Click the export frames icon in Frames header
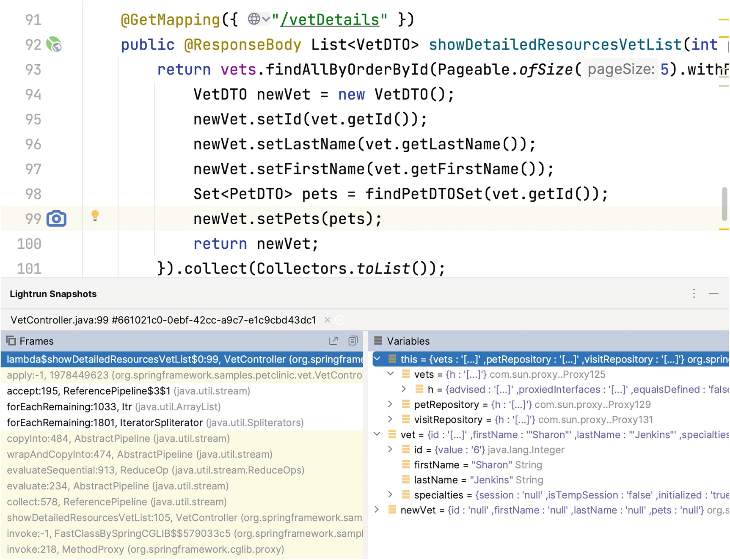730x560 pixels. point(333,341)
